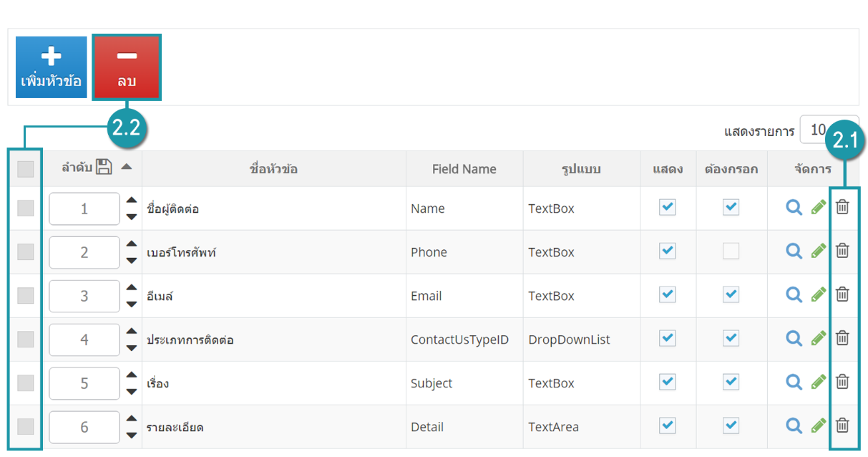View ContactUsTypeID row with magnifier icon
This screenshot has width=868, height=457.
[x=794, y=338]
